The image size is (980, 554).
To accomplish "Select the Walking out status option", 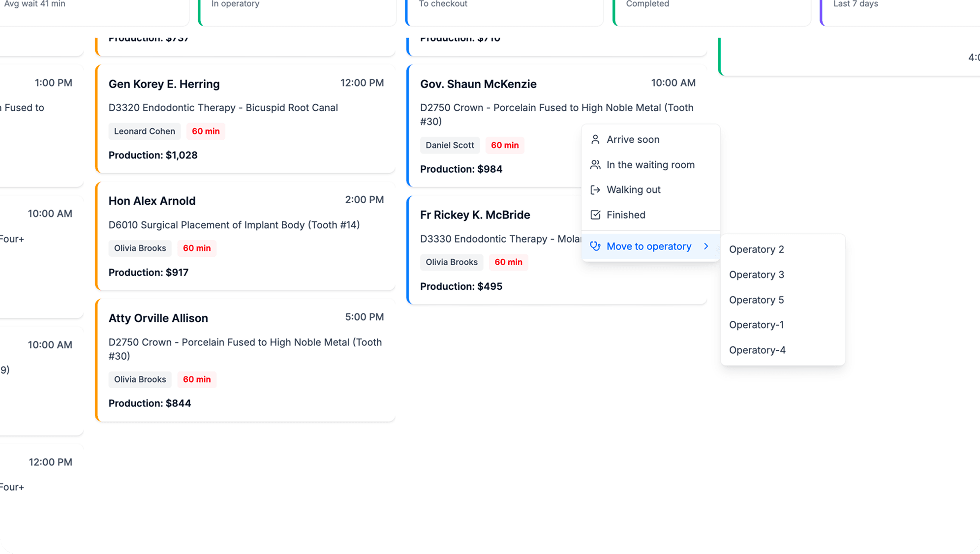I will [633, 190].
